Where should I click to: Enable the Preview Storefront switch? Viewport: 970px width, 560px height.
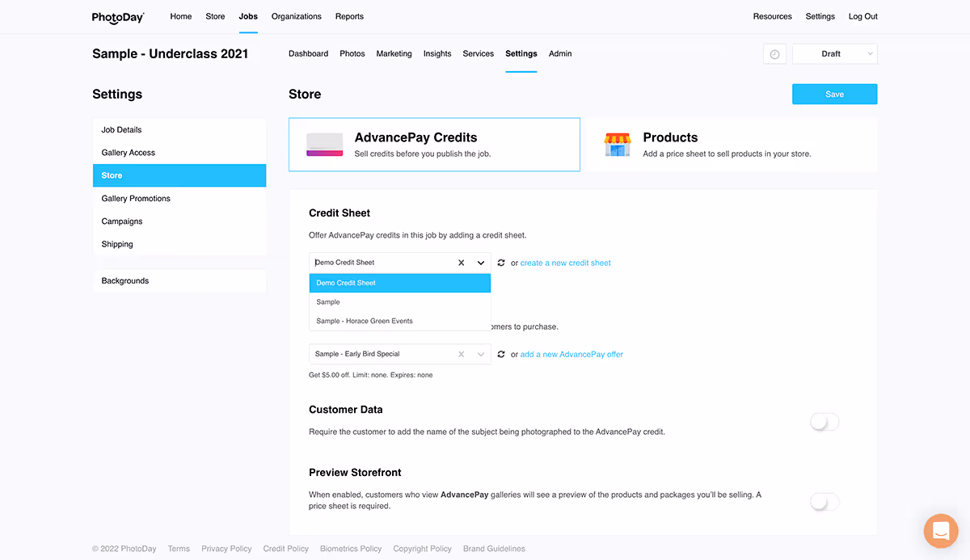pos(824,503)
